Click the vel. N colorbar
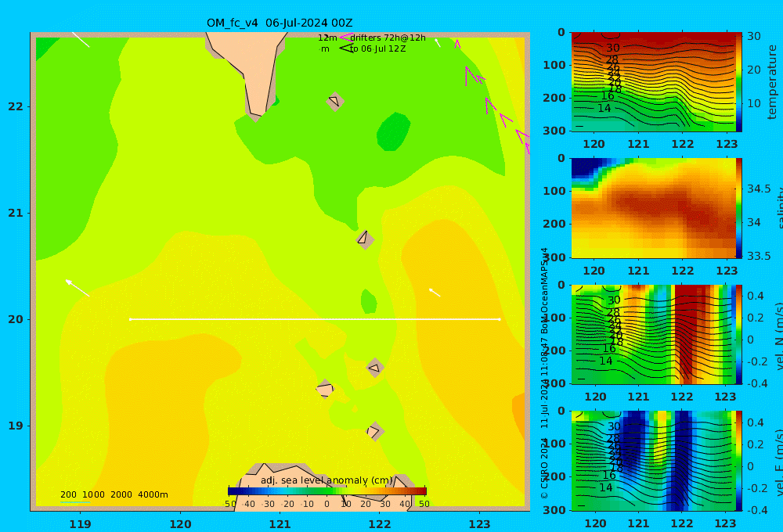The width and height of the screenshot is (783, 532). coord(739,334)
